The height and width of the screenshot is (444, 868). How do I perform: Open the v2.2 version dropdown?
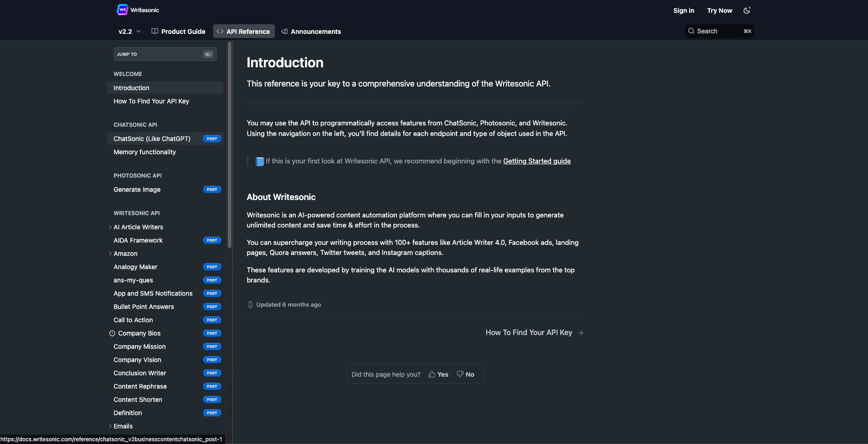[129, 32]
